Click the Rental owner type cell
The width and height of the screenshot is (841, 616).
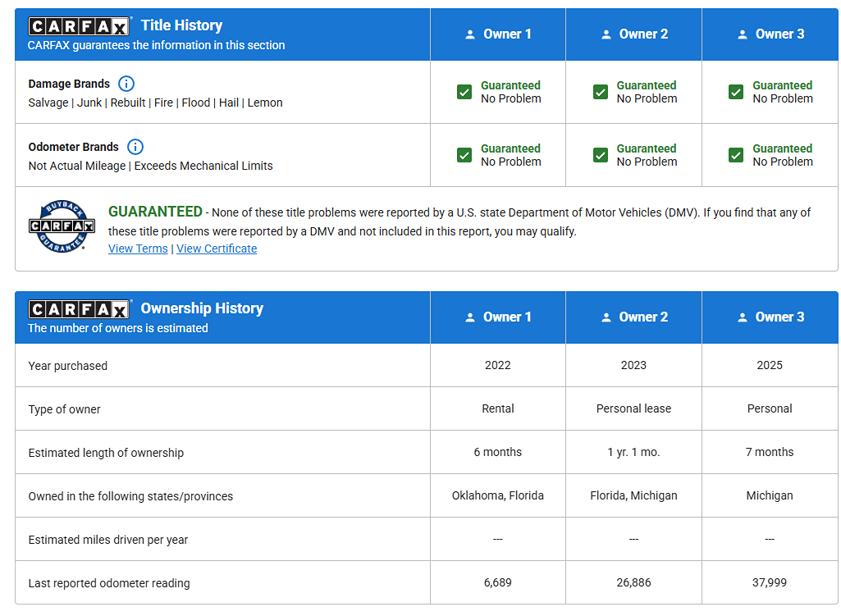498,408
